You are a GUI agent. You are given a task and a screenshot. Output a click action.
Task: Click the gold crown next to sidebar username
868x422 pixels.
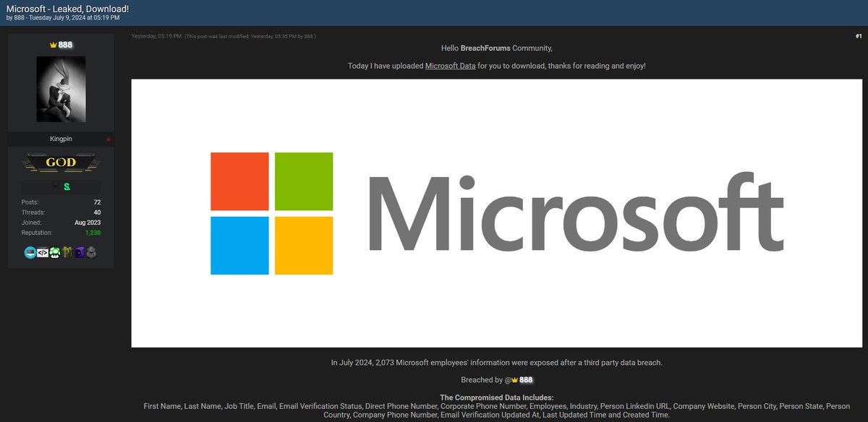tap(53, 45)
